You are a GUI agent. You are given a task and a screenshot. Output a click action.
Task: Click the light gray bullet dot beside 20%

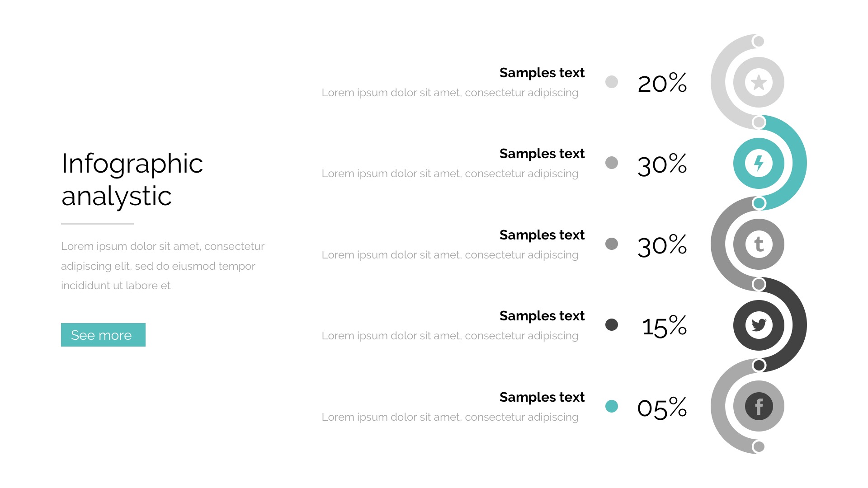612,82
